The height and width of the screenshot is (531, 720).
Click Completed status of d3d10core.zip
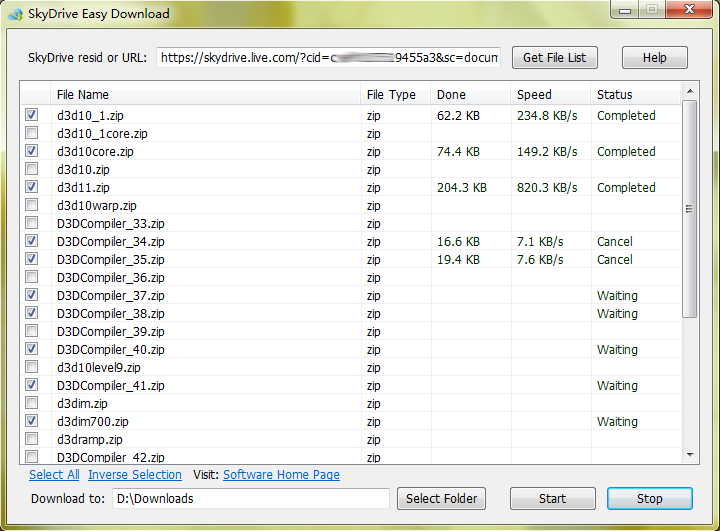click(x=626, y=152)
